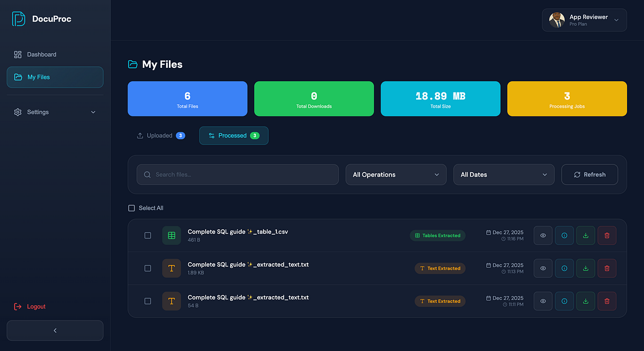Open Dashboard from the sidebar
The width and height of the screenshot is (644, 351).
(x=55, y=54)
